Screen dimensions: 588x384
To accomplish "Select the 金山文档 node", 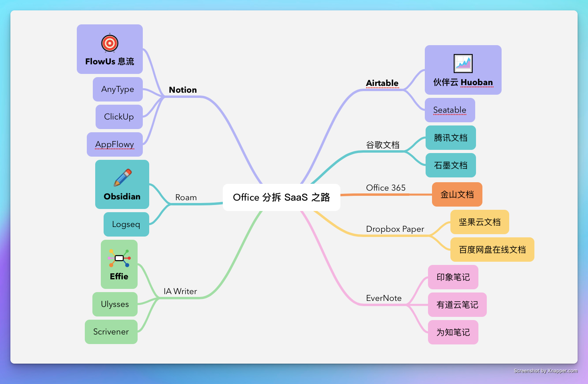I will pos(457,194).
